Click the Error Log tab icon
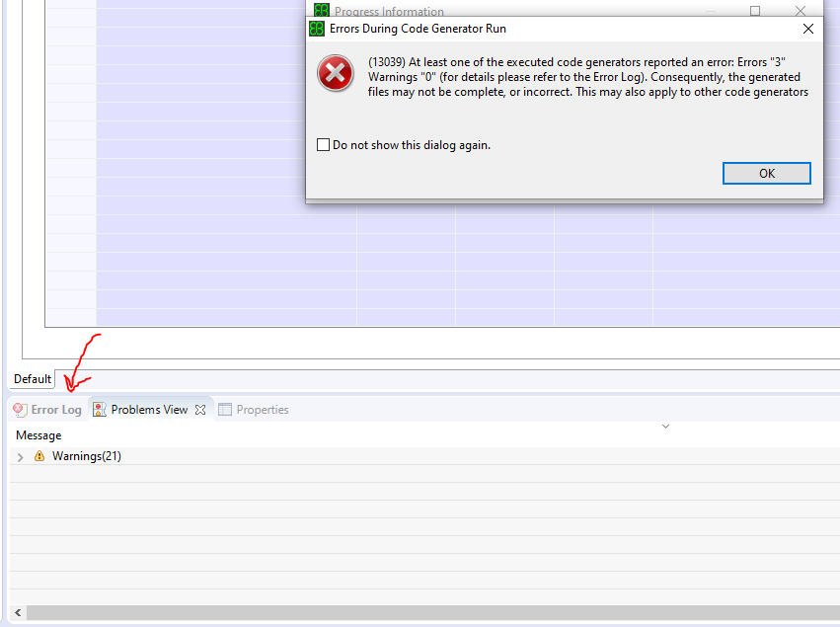 point(19,409)
